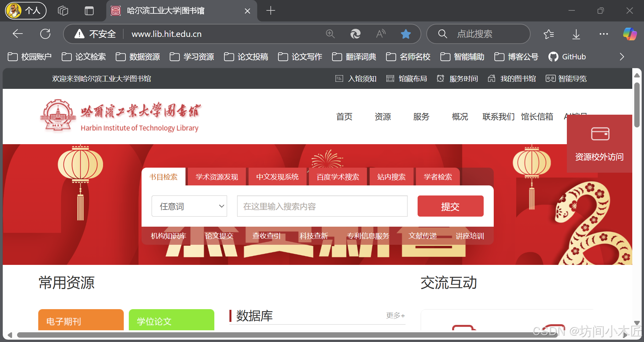
Task: Open the 智能导览 link
Action: click(566, 78)
